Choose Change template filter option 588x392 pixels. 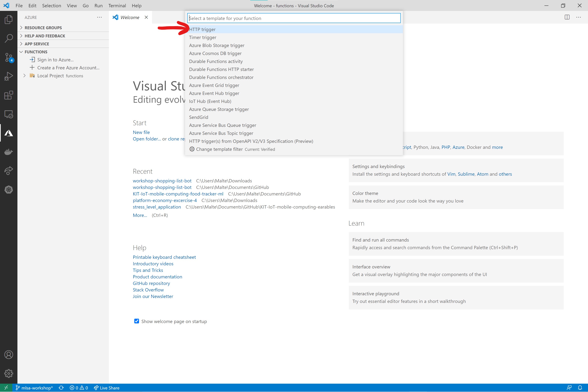[x=219, y=149]
